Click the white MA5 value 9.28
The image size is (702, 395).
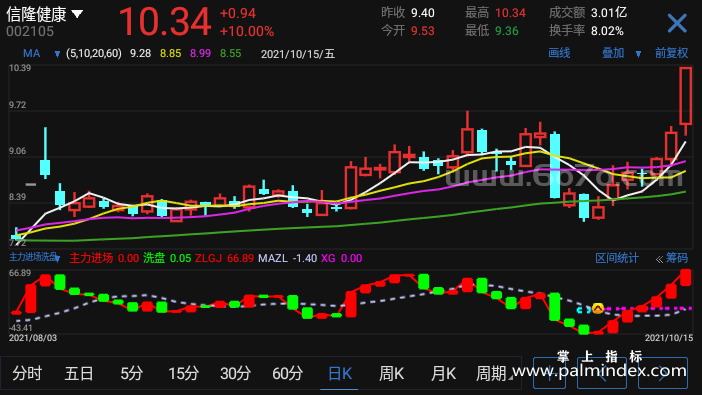pos(141,54)
